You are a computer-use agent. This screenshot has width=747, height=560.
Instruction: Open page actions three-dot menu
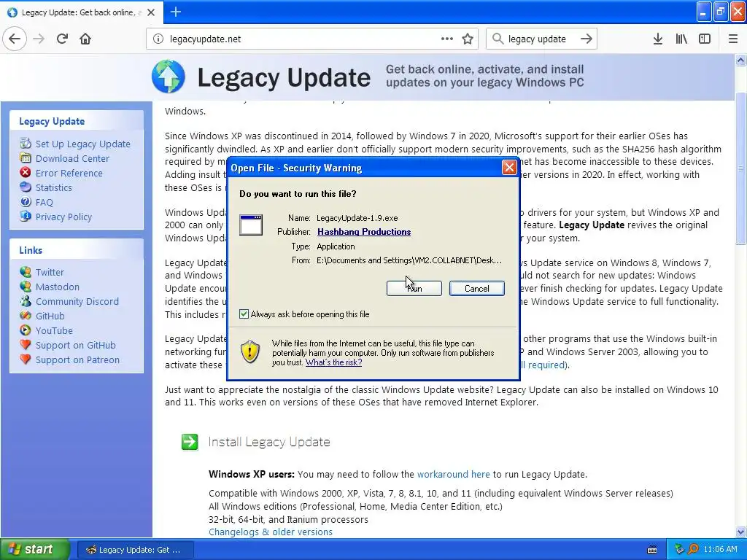pyautogui.click(x=446, y=39)
